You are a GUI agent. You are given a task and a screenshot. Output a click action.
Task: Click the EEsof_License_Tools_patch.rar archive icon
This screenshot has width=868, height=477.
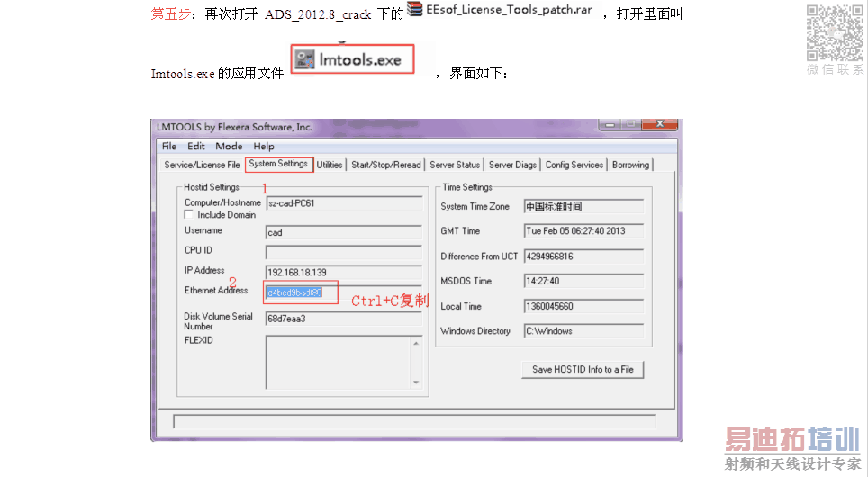click(x=414, y=9)
